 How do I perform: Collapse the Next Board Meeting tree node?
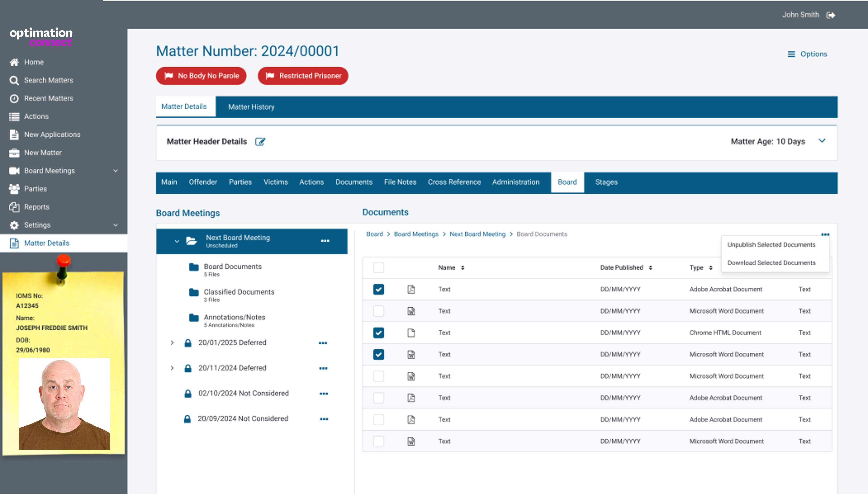[x=177, y=241]
